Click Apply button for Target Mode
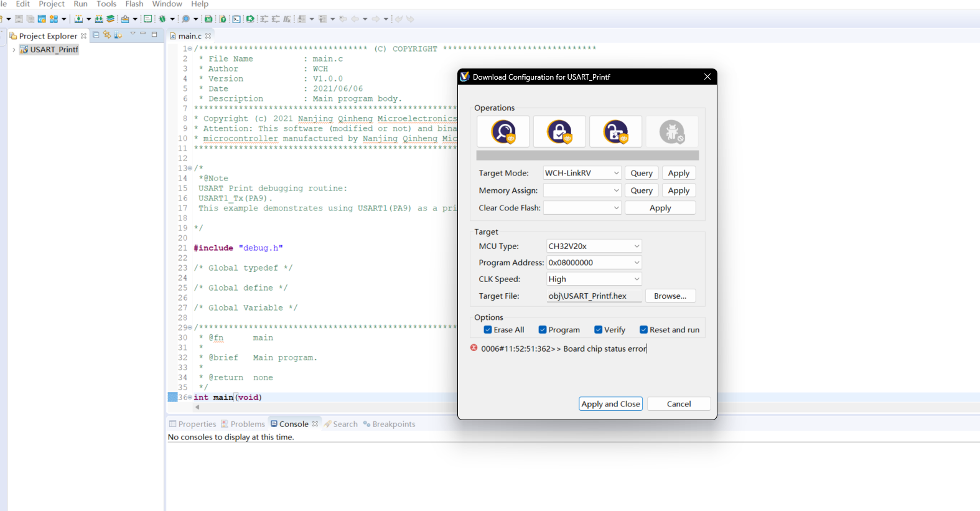This screenshot has width=980, height=511. pyautogui.click(x=679, y=173)
